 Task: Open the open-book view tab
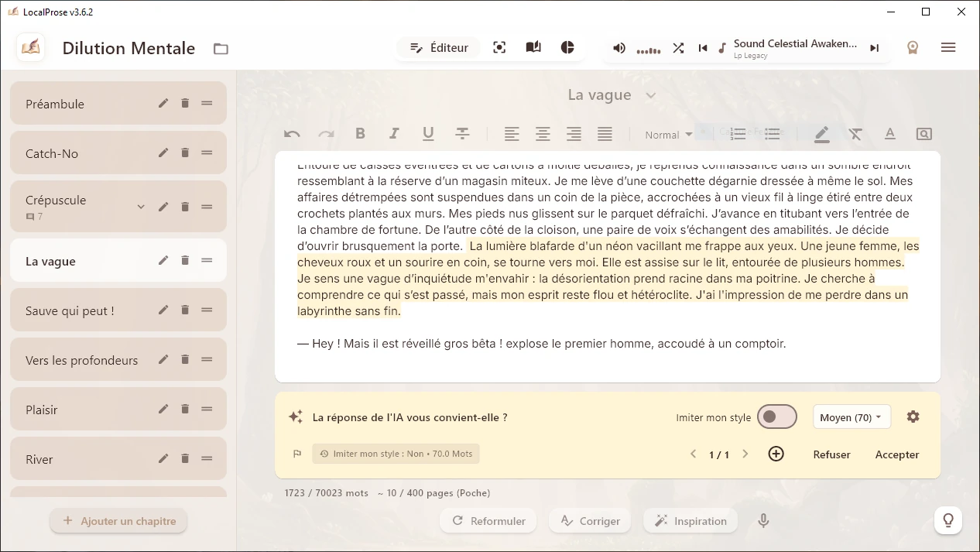533,48
